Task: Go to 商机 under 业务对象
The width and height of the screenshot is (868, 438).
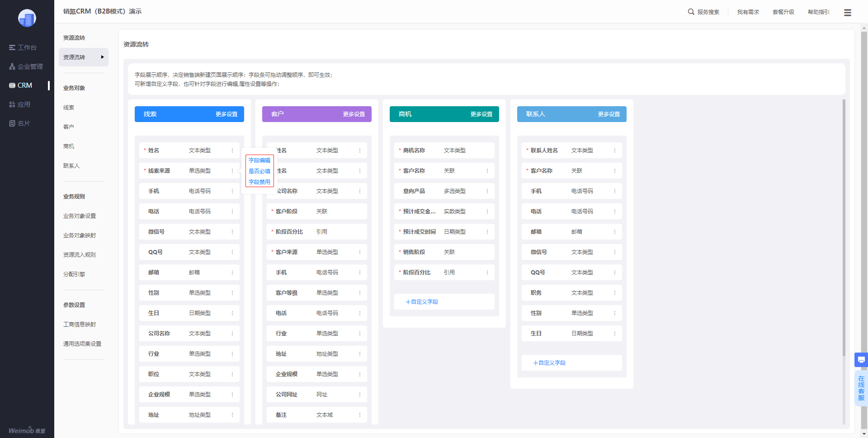Action: [x=69, y=146]
